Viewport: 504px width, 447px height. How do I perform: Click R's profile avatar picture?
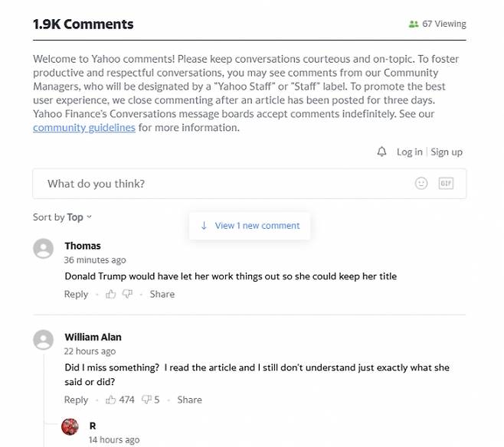[70, 427]
